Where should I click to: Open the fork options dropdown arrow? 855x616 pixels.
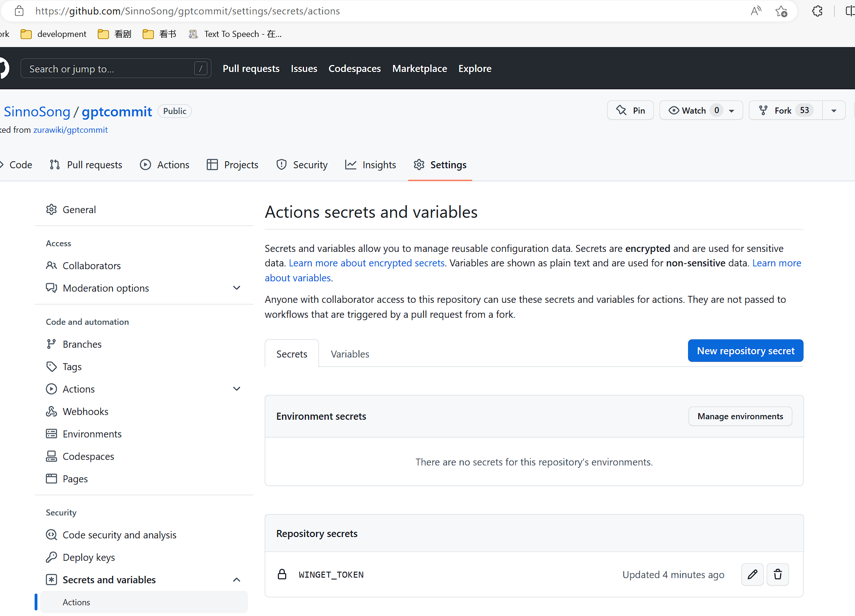point(834,110)
